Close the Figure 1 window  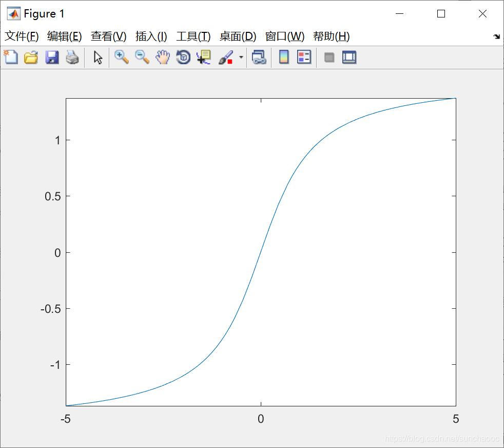pyautogui.click(x=482, y=13)
